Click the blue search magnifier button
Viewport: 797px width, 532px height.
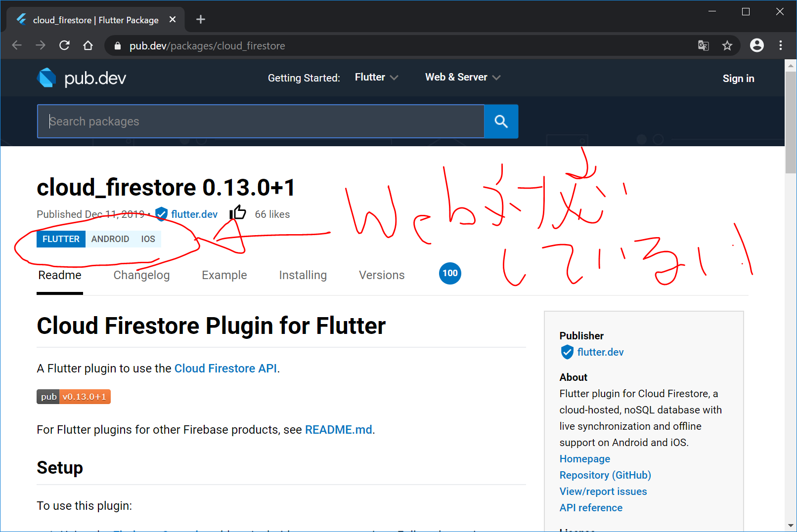pos(501,122)
